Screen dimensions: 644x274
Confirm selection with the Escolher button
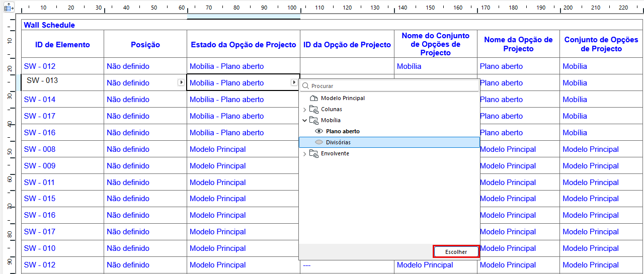coord(456,252)
